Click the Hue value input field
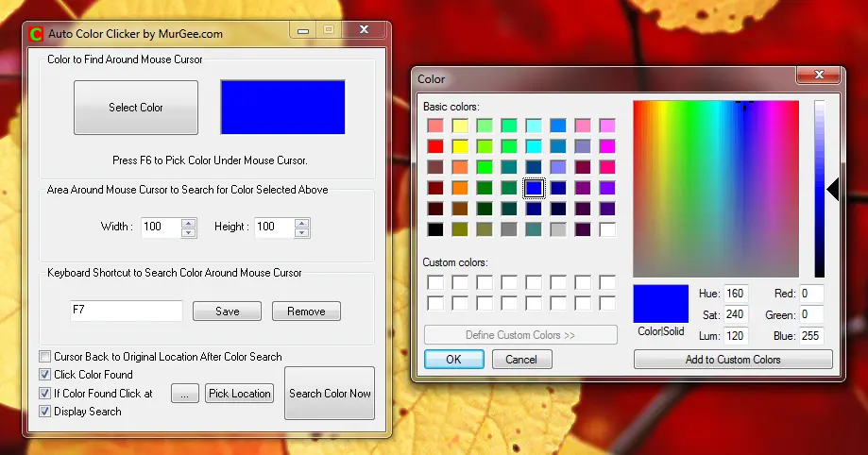868x455 pixels. coord(736,295)
